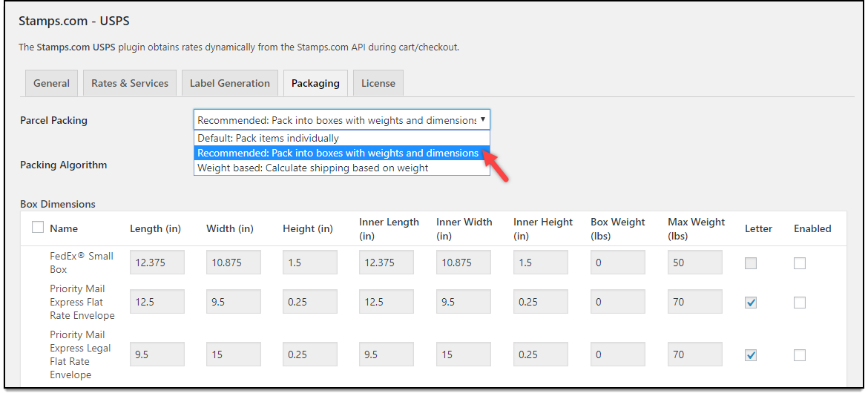Click Max Weight field of Express Flat Rate Envelope
The height and width of the screenshot is (396, 868).
(694, 302)
